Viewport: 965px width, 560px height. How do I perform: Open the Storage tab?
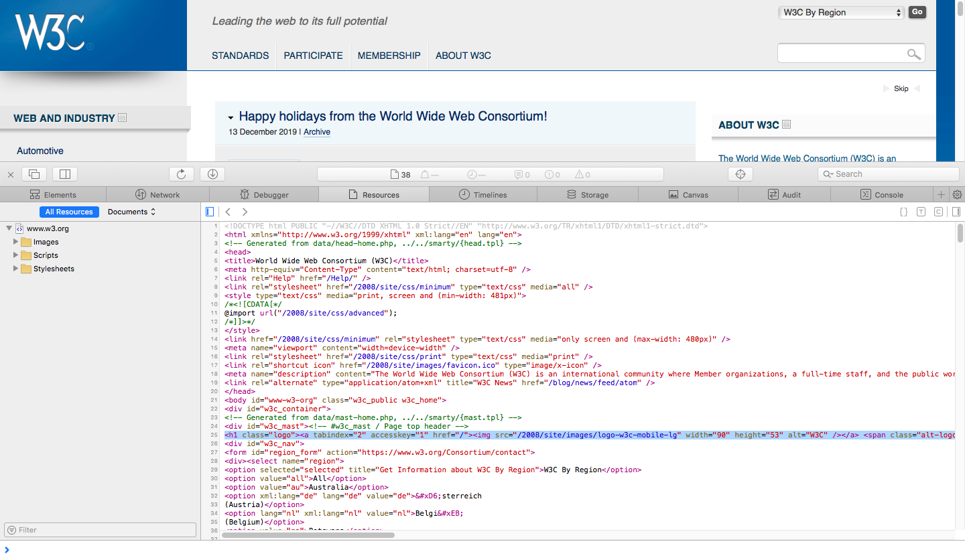coord(588,194)
